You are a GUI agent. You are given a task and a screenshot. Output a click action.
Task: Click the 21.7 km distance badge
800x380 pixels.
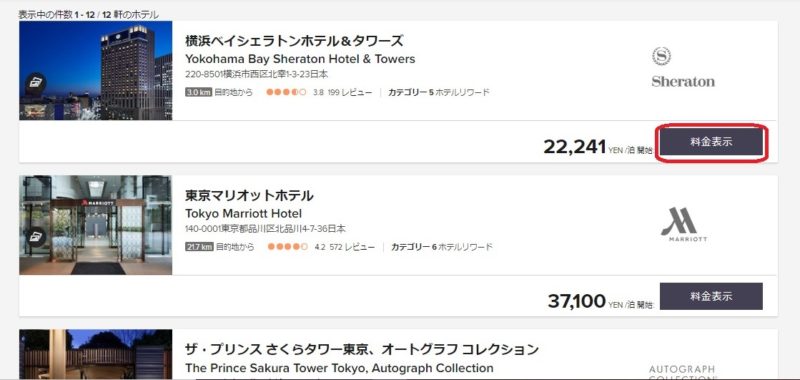pos(199,247)
